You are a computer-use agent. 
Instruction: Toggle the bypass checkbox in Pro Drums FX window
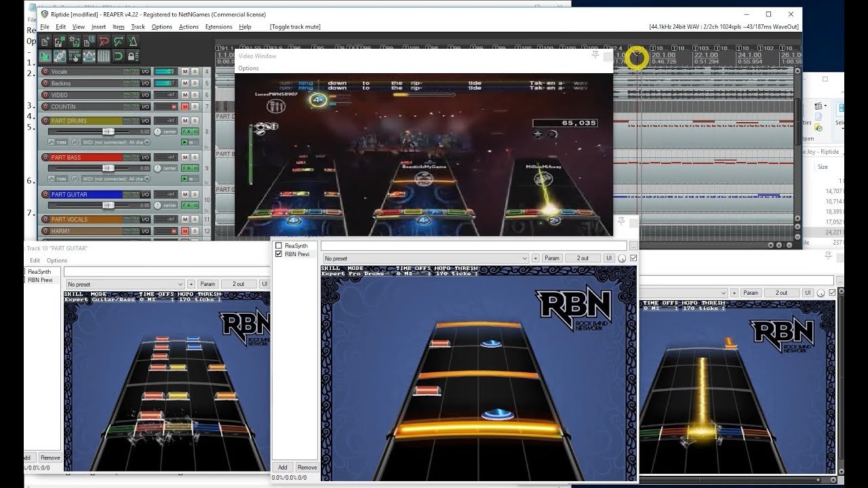point(633,258)
